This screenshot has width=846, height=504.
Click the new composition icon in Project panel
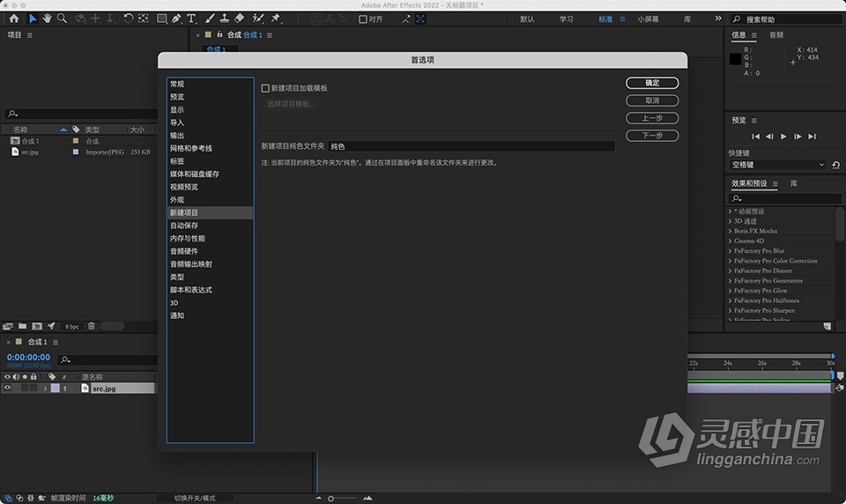[x=37, y=326]
